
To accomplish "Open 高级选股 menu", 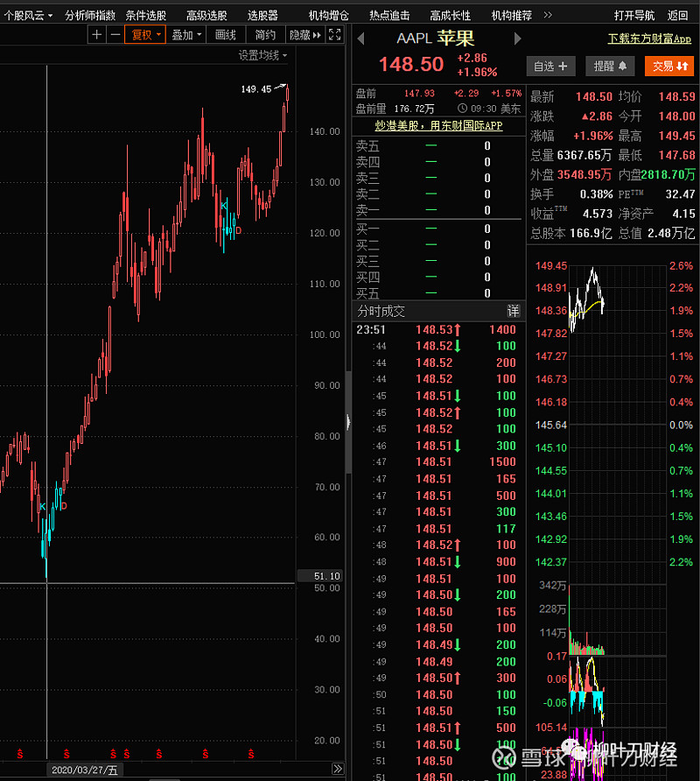I will point(206,16).
